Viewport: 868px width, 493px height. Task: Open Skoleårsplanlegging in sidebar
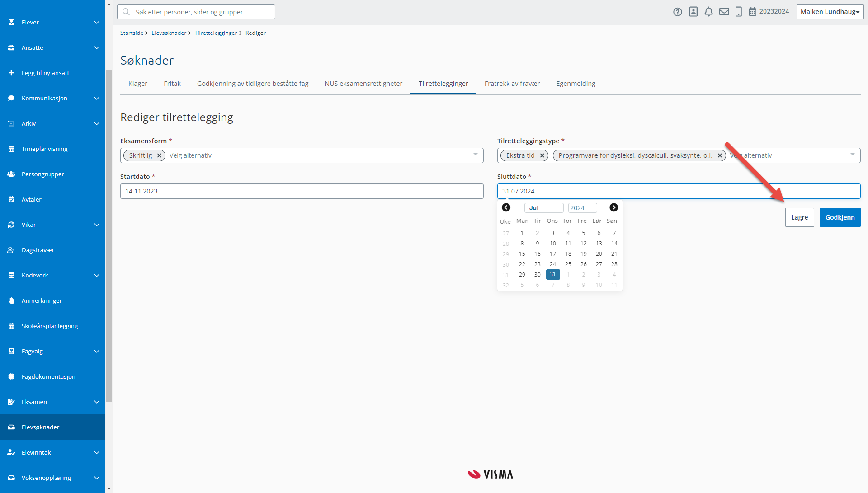(x=52, y=326)
